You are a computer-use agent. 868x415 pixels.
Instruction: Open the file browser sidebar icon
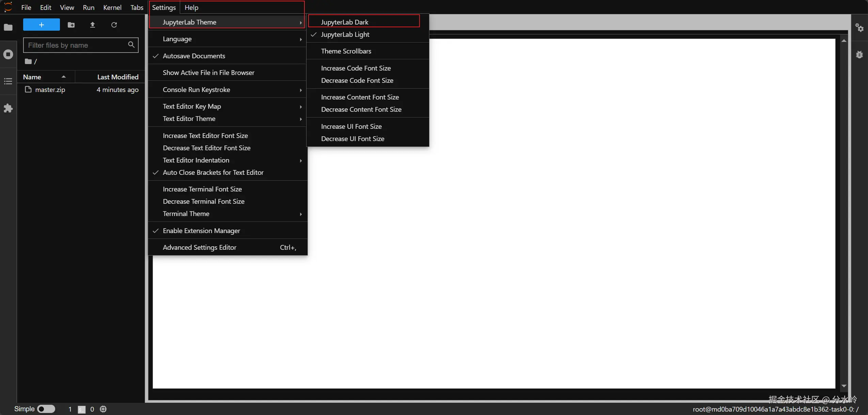pos(8,27)
